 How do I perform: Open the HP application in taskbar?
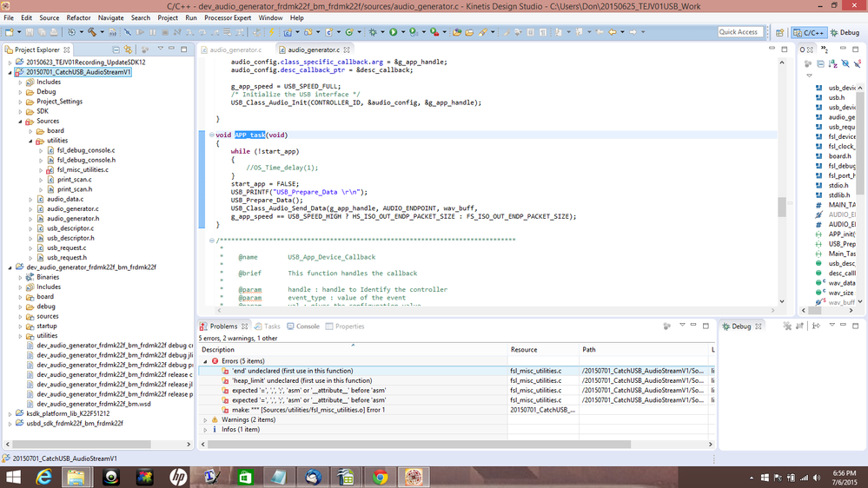pyautogui.click(x=178, y=477)
